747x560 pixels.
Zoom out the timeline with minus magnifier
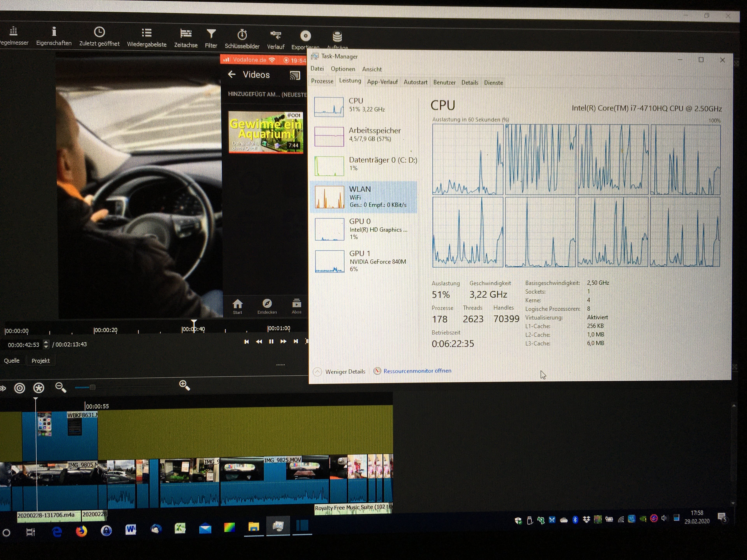(x=60, y=387)
